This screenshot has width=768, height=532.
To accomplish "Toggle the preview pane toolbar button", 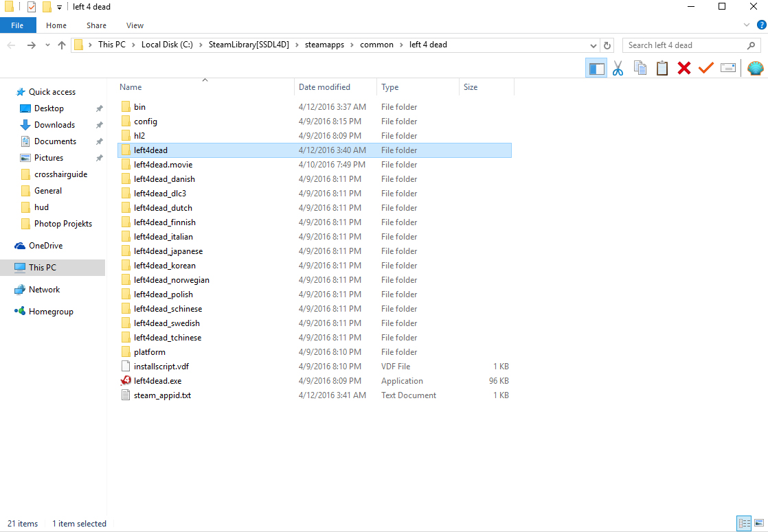I will coord(596,68).
